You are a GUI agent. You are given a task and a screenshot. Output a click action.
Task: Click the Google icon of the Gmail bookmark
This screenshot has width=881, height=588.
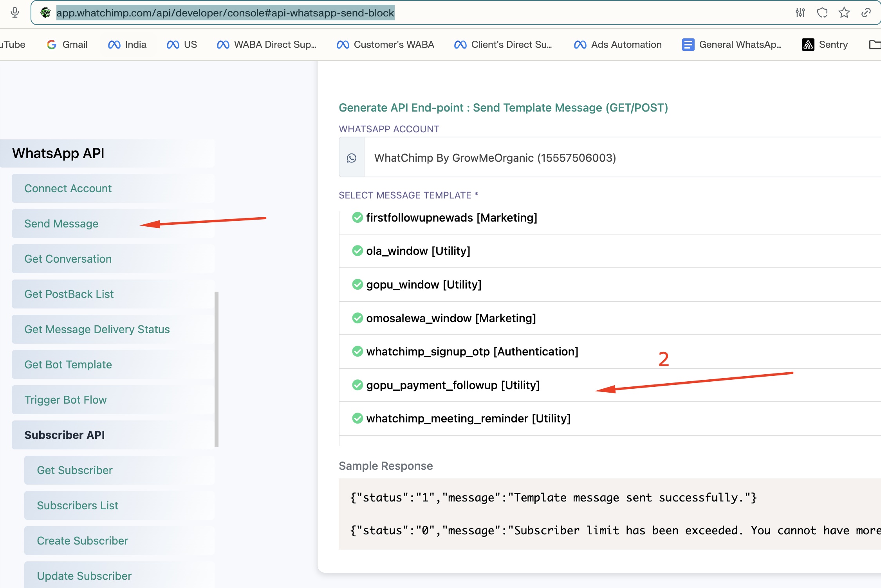(x=51, y=45)
